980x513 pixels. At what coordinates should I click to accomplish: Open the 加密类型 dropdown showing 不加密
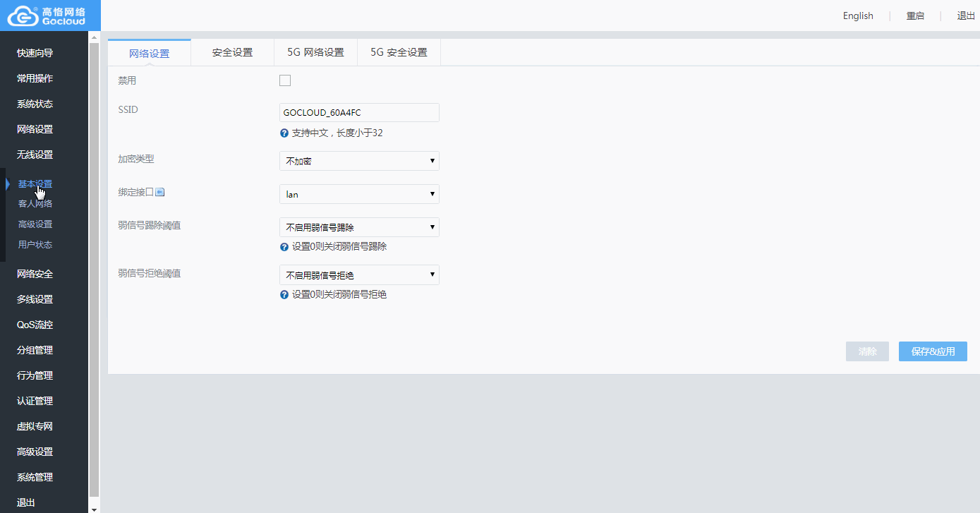click(359, 161)
